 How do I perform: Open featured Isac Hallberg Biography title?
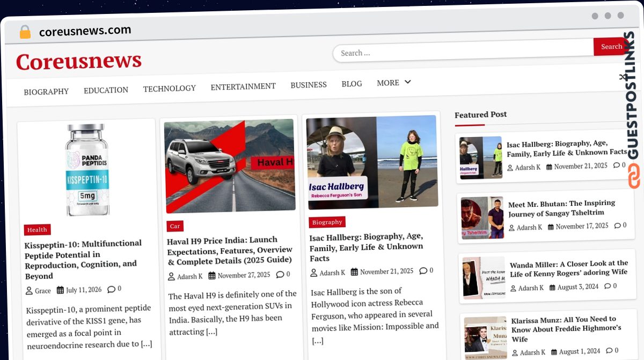click(x=566, y=148)
